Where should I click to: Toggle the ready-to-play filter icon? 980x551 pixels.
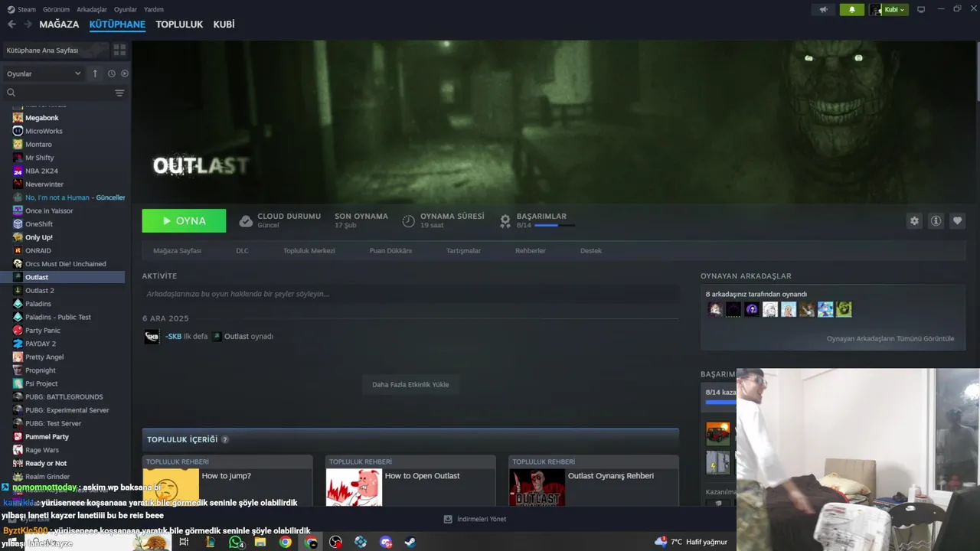tap(125, 73)
